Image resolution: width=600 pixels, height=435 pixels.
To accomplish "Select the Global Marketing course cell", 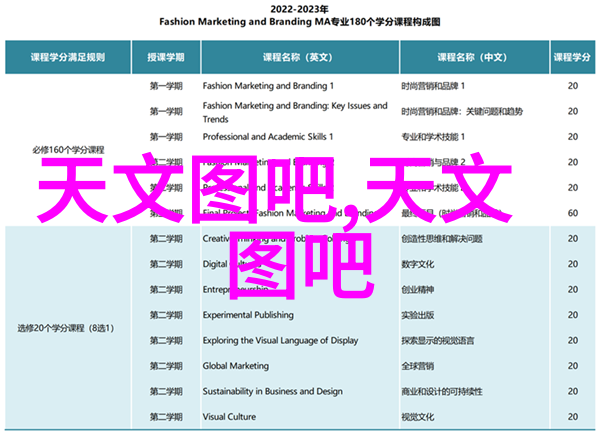I will (x=236, y=365).
